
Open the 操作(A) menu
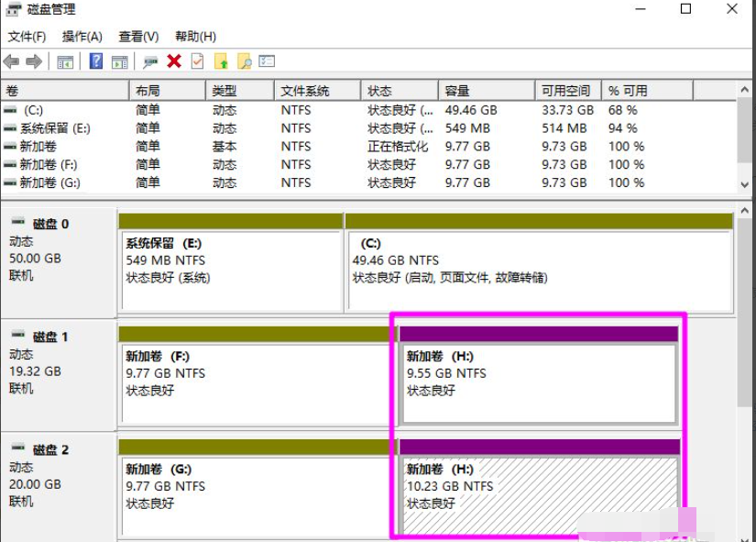coord(82,36)
